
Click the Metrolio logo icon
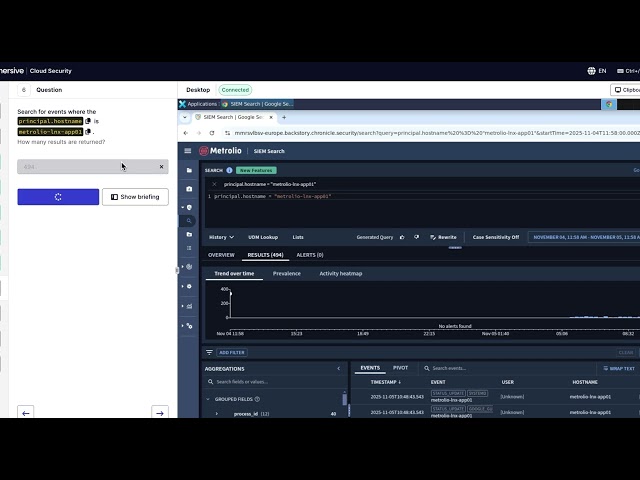point(203,151)
